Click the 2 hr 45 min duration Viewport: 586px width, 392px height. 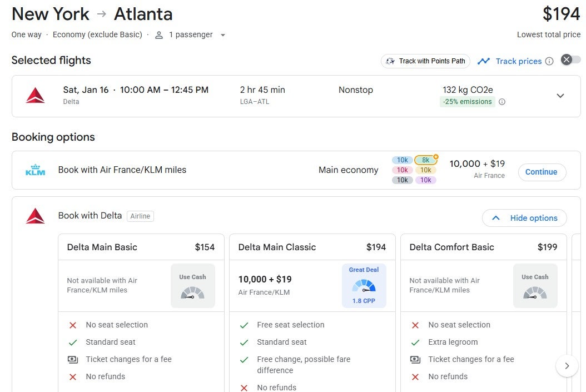pos(262,90)
